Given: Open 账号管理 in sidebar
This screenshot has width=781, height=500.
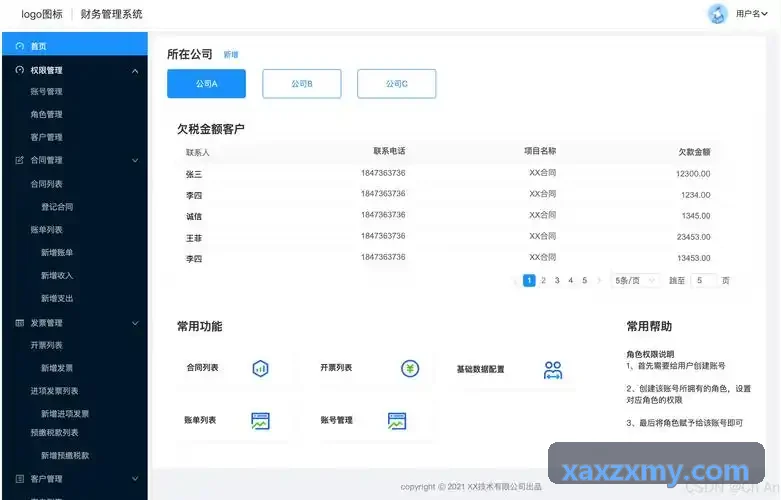Looking at the screenshot, I should [46, 91].
